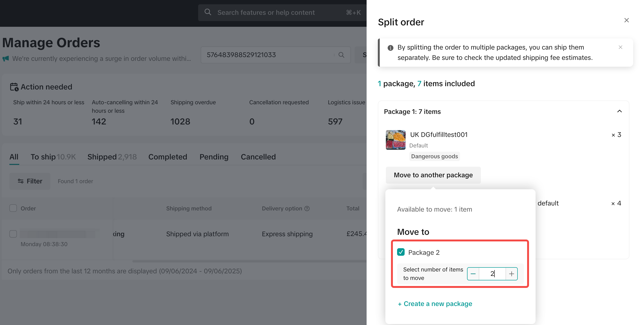Tick the select-all Order header checkbox

(13, 208)
